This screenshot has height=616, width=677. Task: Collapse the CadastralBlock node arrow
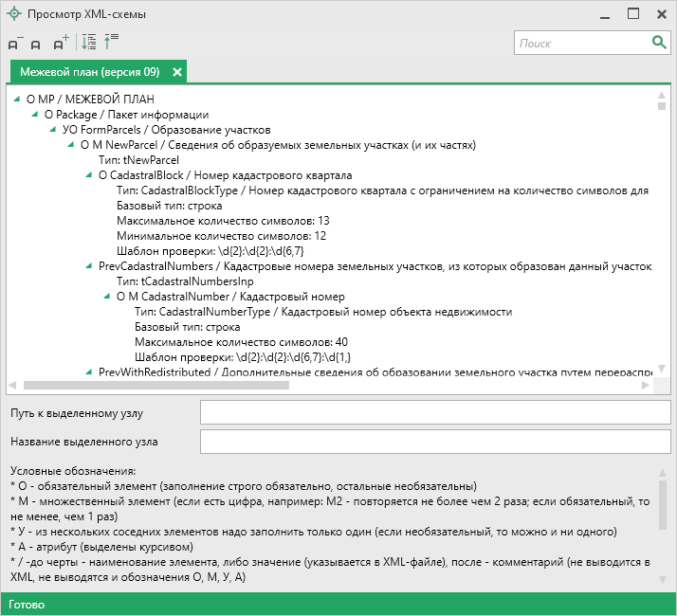click(89, 175)
